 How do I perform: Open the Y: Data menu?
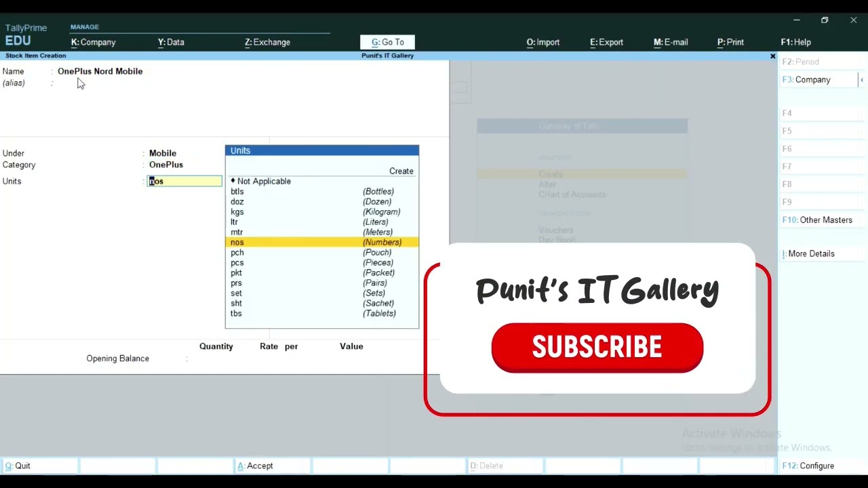(x=171, y=42)
